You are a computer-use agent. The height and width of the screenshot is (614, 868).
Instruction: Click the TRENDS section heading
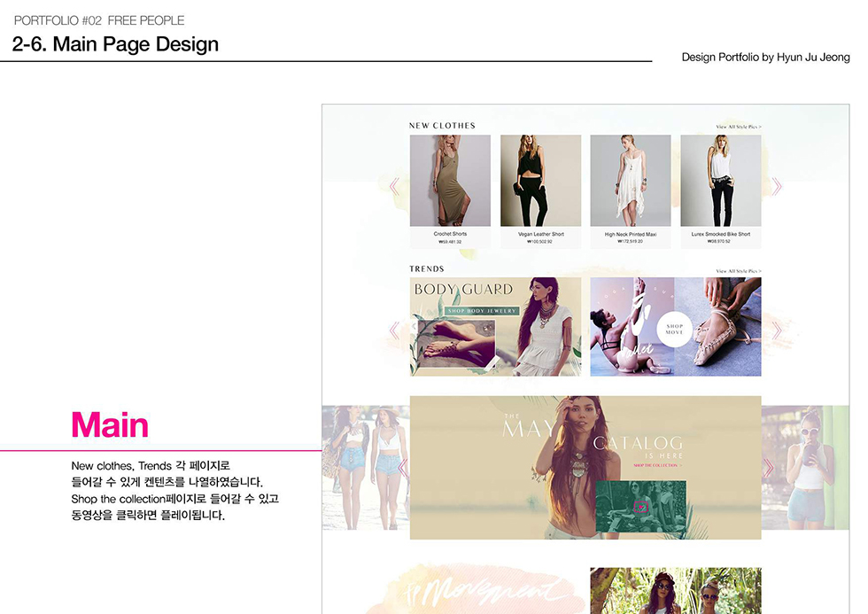pyautogui.click(x=426, y=268)
